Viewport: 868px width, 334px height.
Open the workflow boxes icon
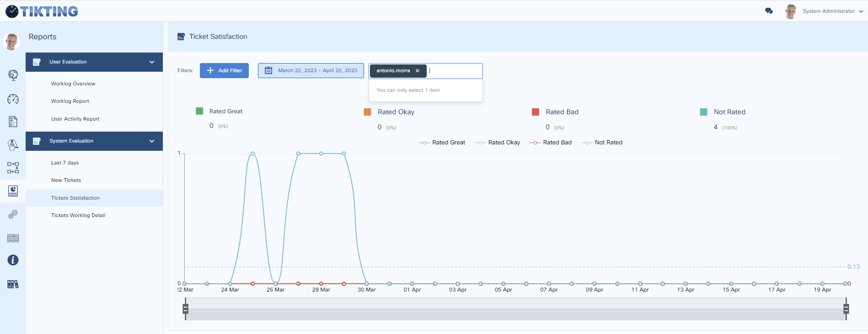13,168
